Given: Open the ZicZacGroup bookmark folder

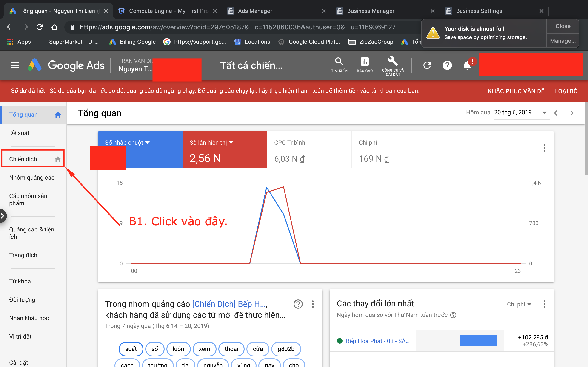Looking at the screenshot, I should point(371,42).
